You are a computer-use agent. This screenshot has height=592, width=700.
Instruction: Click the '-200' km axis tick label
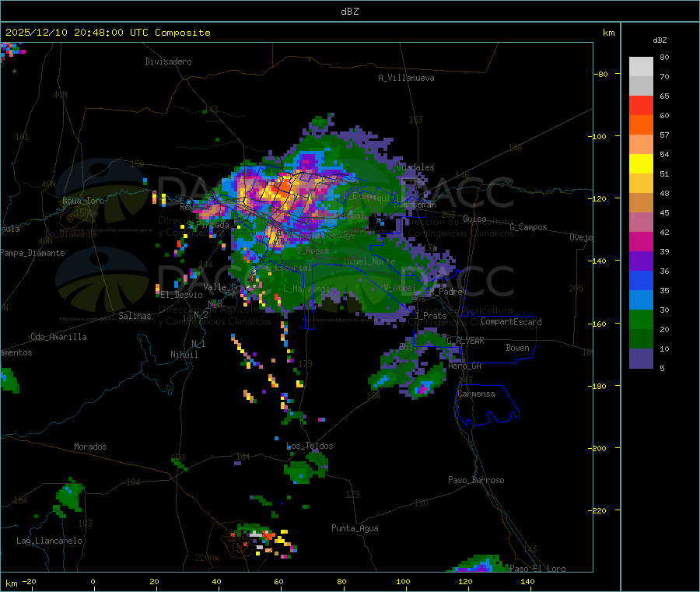[597, 448]
